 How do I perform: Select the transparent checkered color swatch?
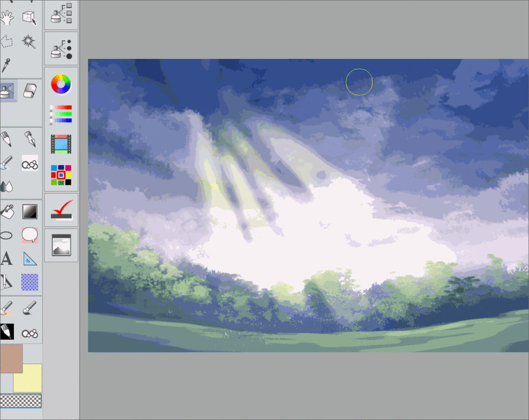tap(20, 401)
